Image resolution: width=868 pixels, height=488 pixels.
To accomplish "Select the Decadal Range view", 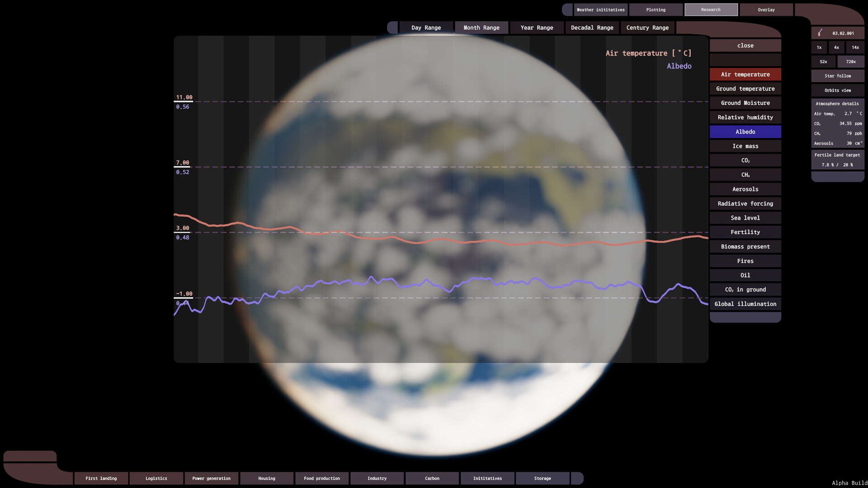I will click(x=592, y=28).
